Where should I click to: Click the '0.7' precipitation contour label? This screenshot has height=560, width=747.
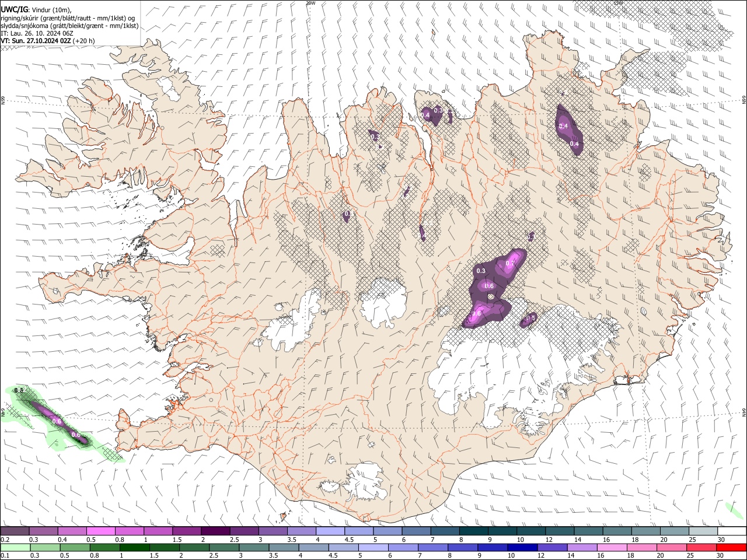(510, 264)
